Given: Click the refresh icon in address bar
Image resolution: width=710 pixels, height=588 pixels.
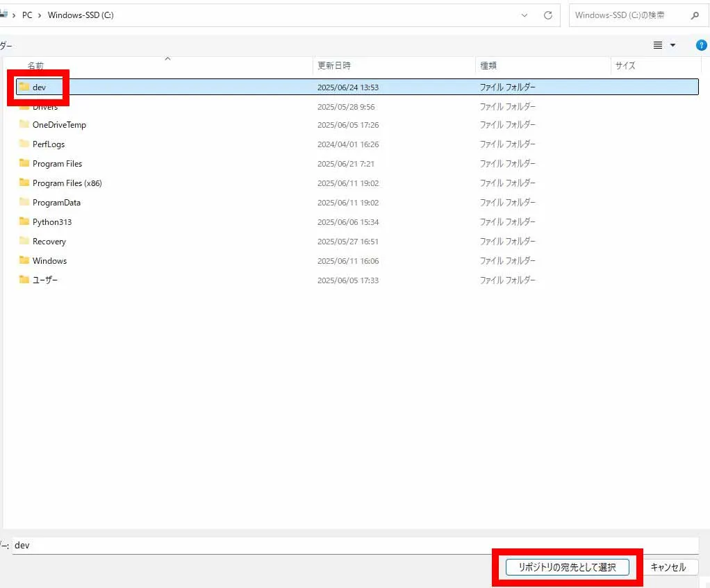Looking at the screenshot, I should [x=547, y=15].
